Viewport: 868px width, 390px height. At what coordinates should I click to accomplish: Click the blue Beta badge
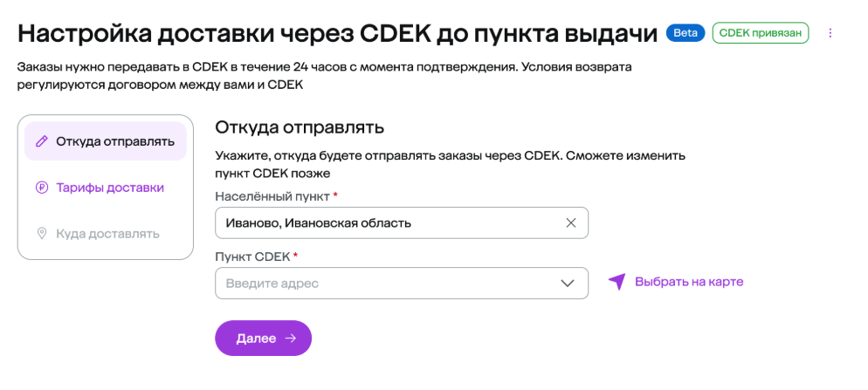(685, 33)
